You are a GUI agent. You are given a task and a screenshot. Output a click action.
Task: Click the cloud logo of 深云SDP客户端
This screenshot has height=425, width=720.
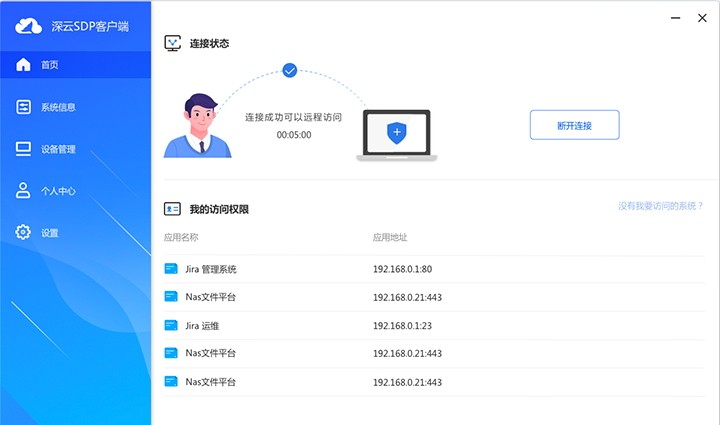pyautogui.click(x=28, y=26)
